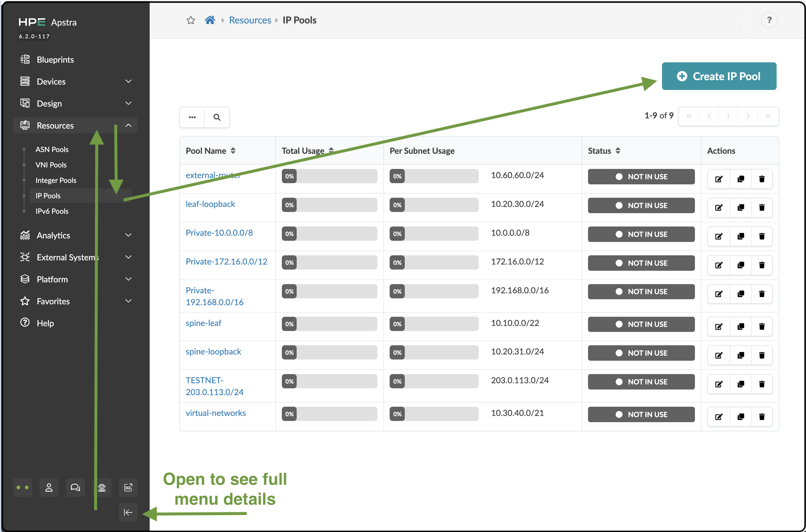Open the user profile icon in the sidebar footer
The height and width of the screenshot is (532, 806).
49,487
